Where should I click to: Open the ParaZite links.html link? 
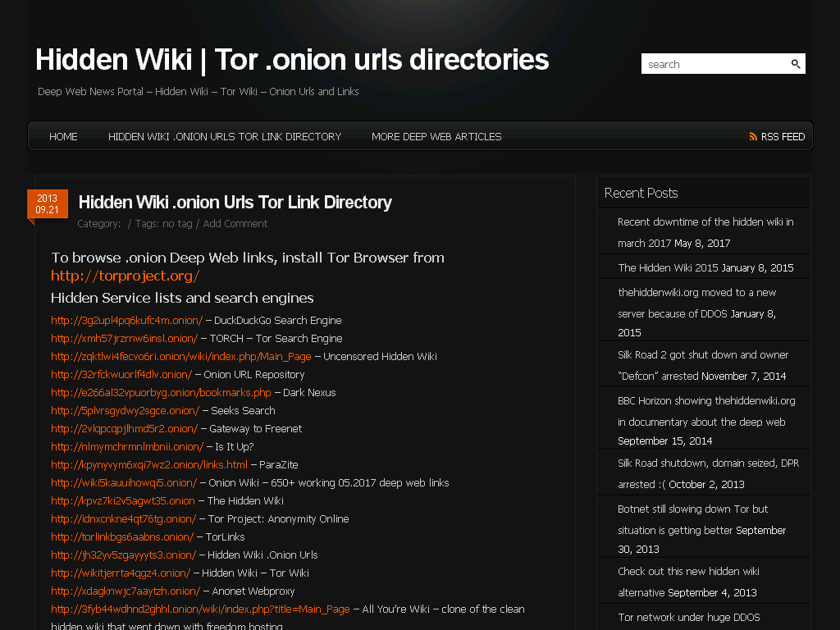149,465
